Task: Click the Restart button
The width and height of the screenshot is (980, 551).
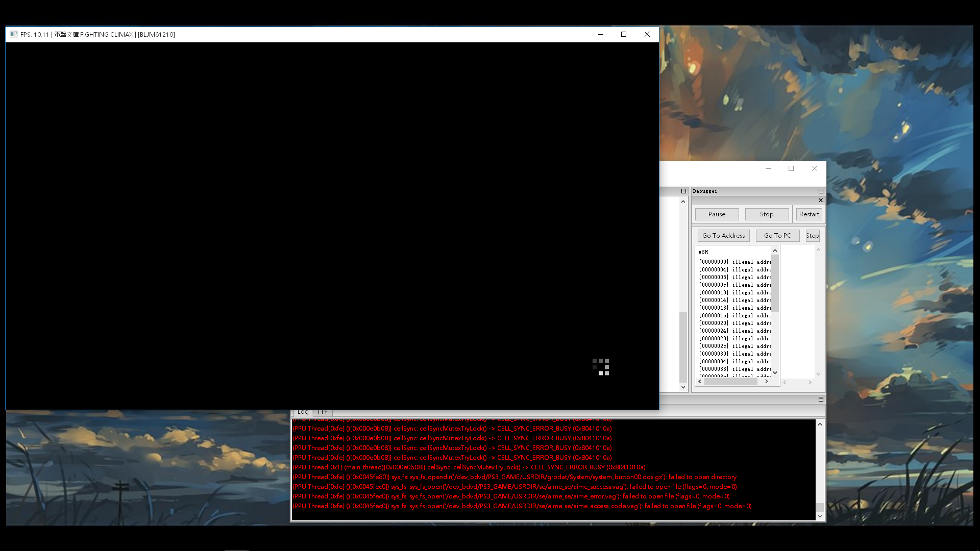Action: coord(809,214)
